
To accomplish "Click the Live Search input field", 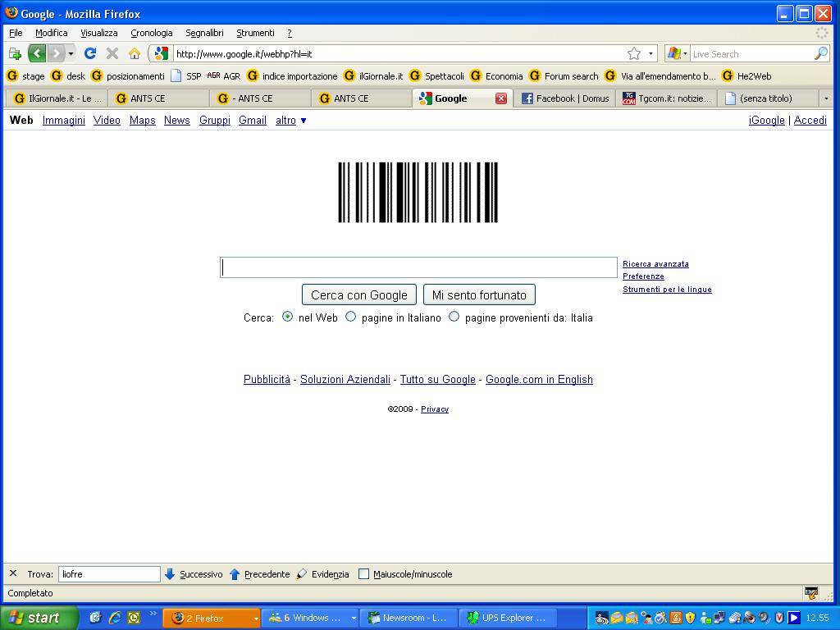I will 751,53.
